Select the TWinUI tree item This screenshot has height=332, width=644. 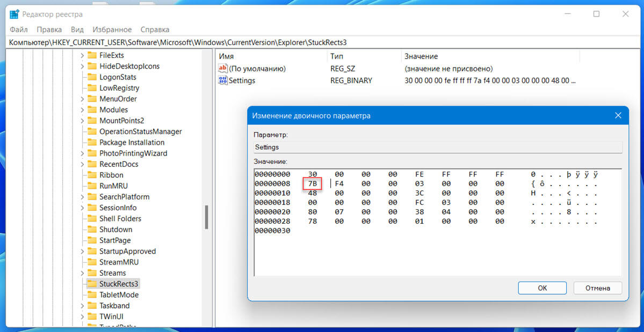(111, 316)
